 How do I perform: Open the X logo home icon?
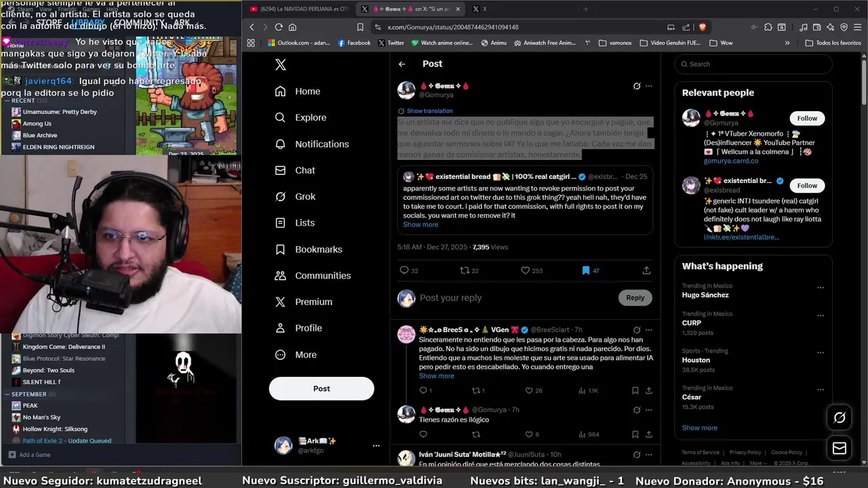pos(281,64)
